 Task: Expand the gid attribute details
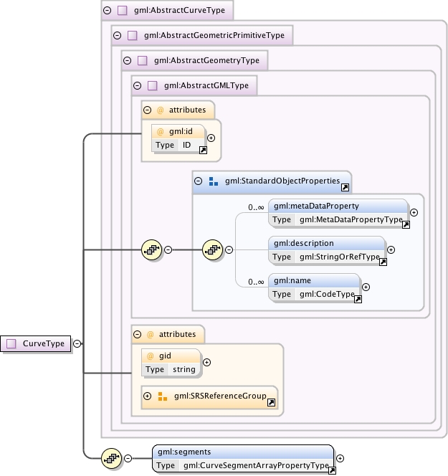tap(206, 362)
